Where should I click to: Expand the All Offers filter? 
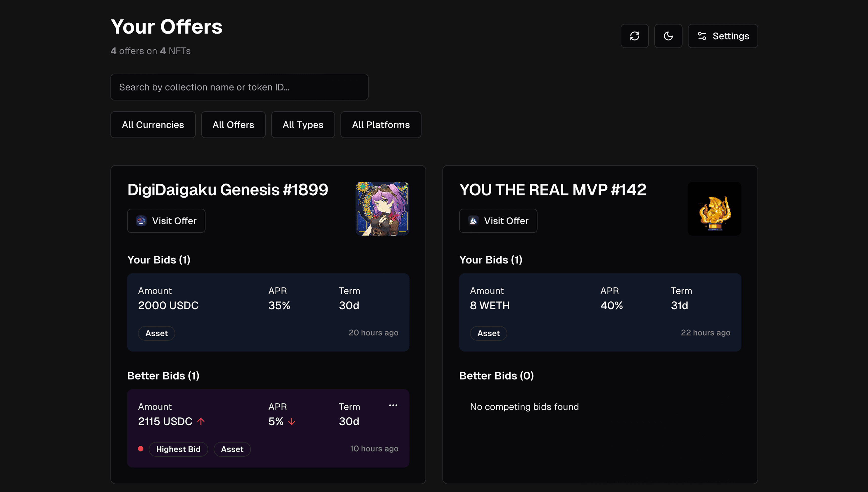point(233,125)
